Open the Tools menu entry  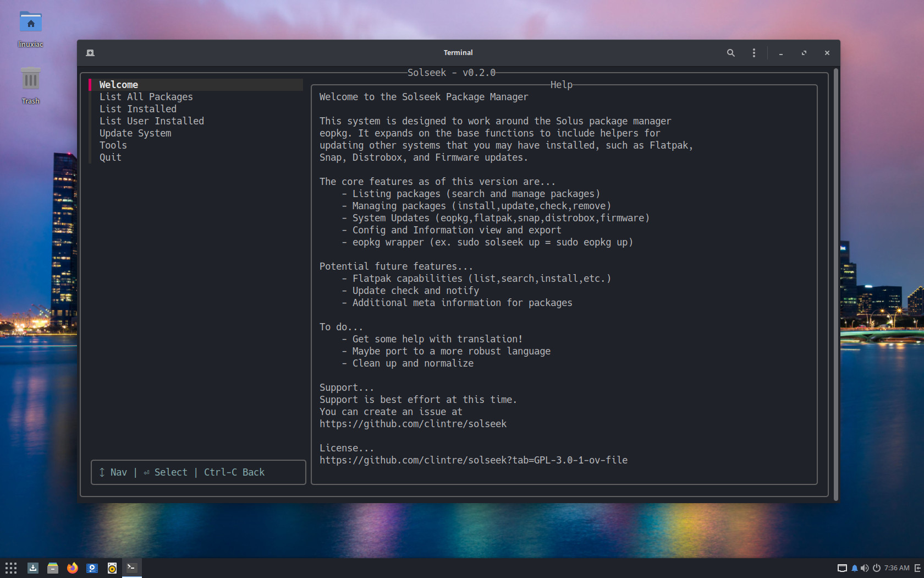[113, 145]
